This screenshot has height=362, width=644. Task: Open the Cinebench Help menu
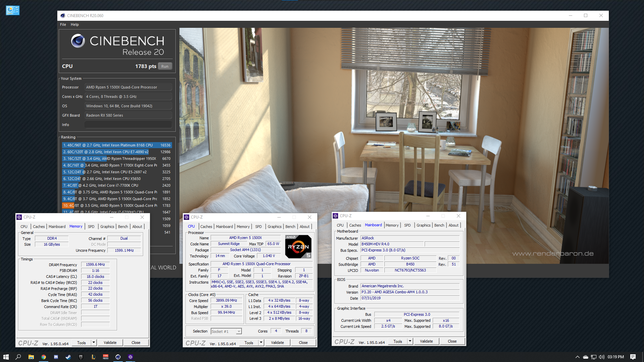coord(75,24)
